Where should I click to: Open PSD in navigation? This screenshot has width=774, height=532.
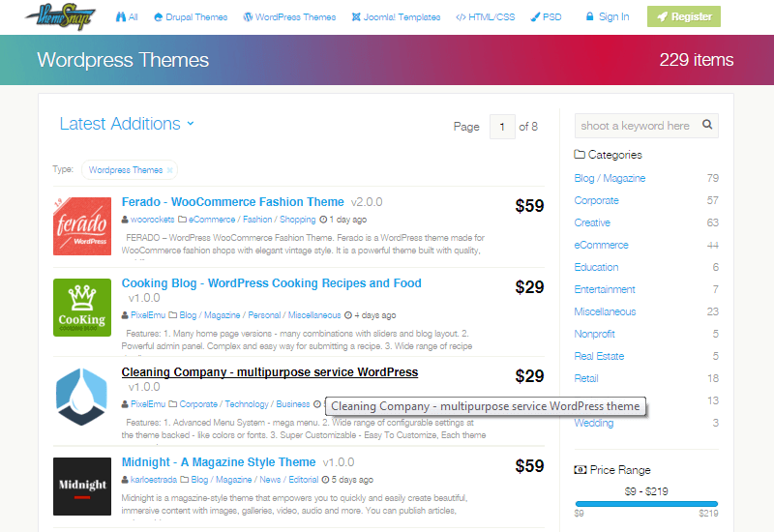pyautogui.click(x=546, y=16)
